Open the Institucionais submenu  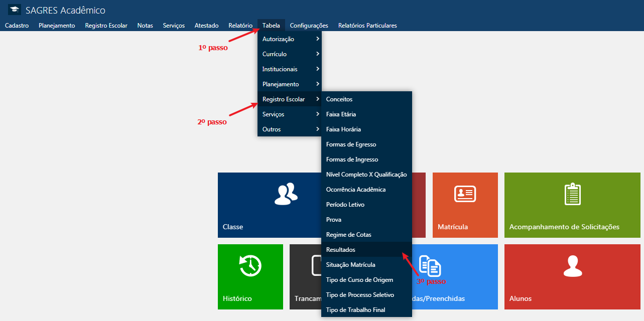(289, 69)
